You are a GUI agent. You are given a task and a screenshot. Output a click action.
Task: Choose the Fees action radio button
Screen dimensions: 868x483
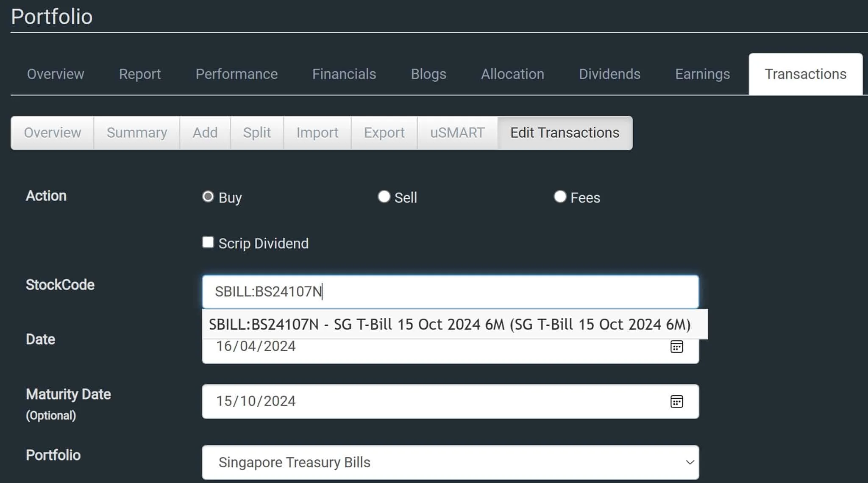(560, 197)
